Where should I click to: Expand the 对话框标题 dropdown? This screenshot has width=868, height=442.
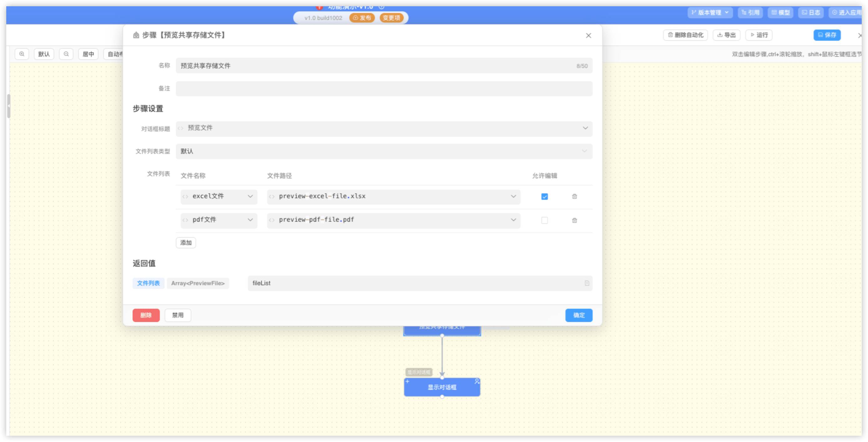(585, 128)
